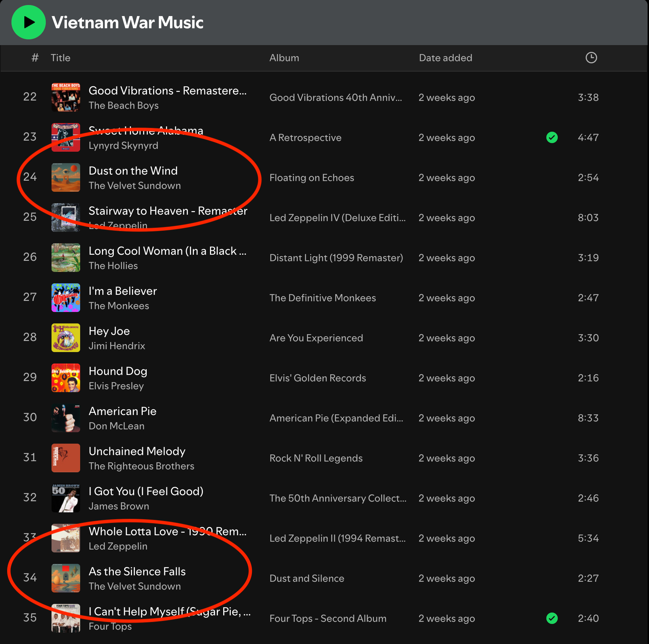Select track Long Cool Woman
The height and width of the screenshot is (644, 649).
point(167,251)
